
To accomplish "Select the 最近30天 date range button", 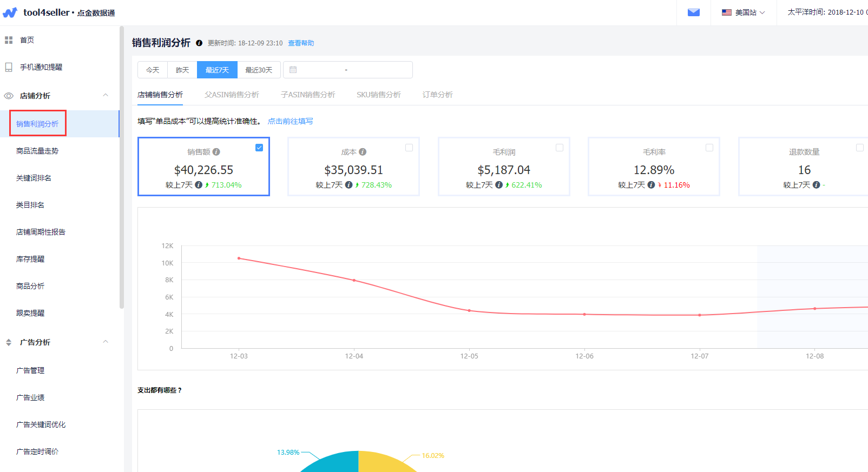I will coord(259,70).
